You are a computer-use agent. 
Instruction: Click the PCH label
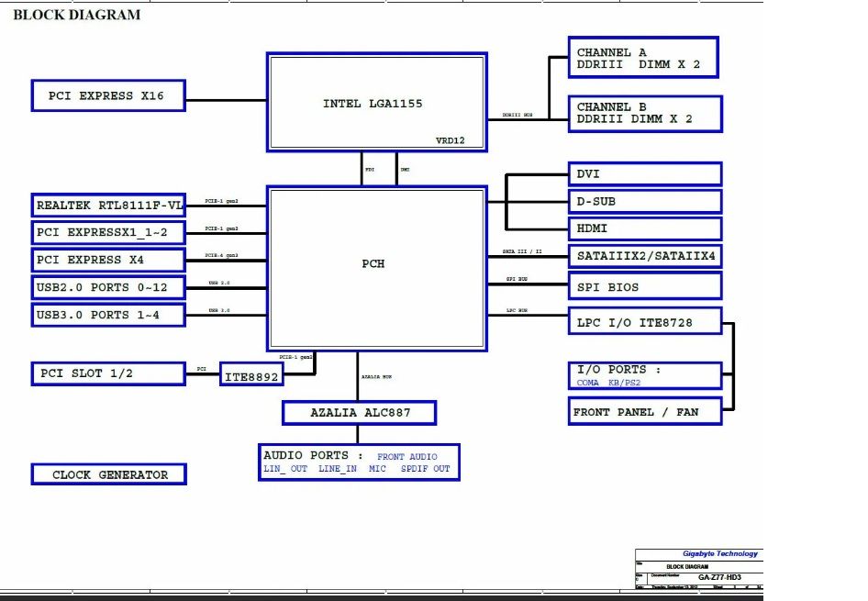pos(373,264)
